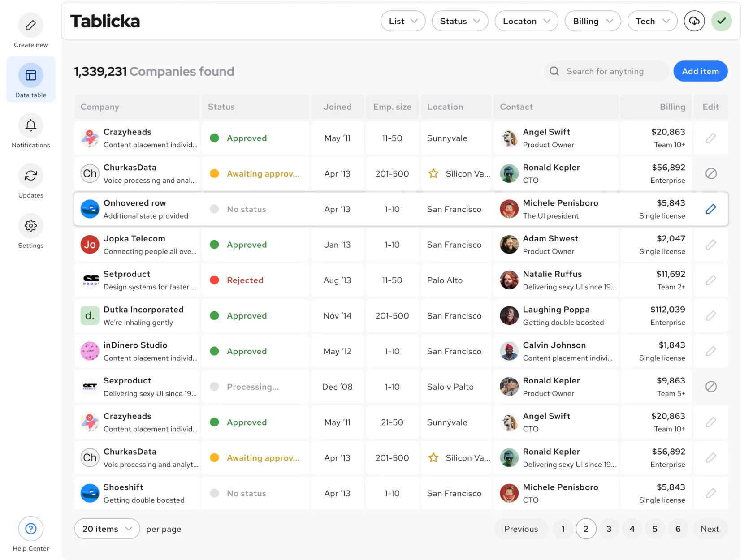This screenshot has height=560, width=753.
Task: Click the Rejected status dot for Setproduct
Action: click(215, 280)
